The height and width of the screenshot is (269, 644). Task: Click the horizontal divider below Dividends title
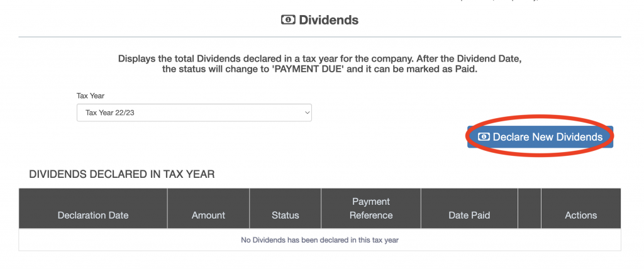point(319,37)
